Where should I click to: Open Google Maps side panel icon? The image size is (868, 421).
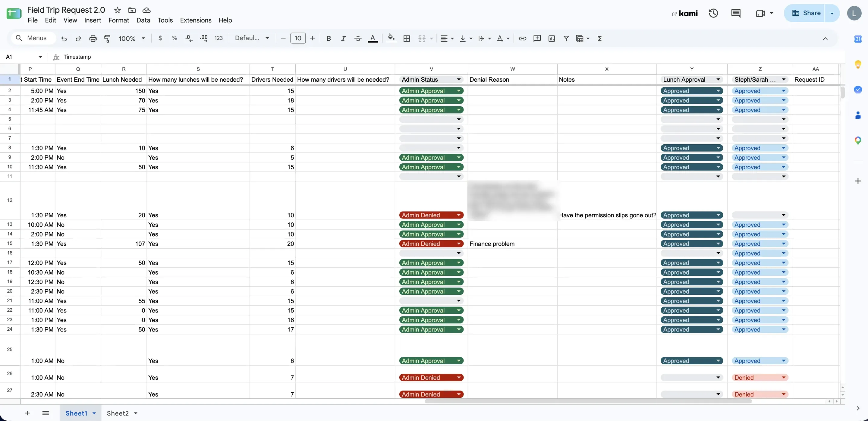858,140
